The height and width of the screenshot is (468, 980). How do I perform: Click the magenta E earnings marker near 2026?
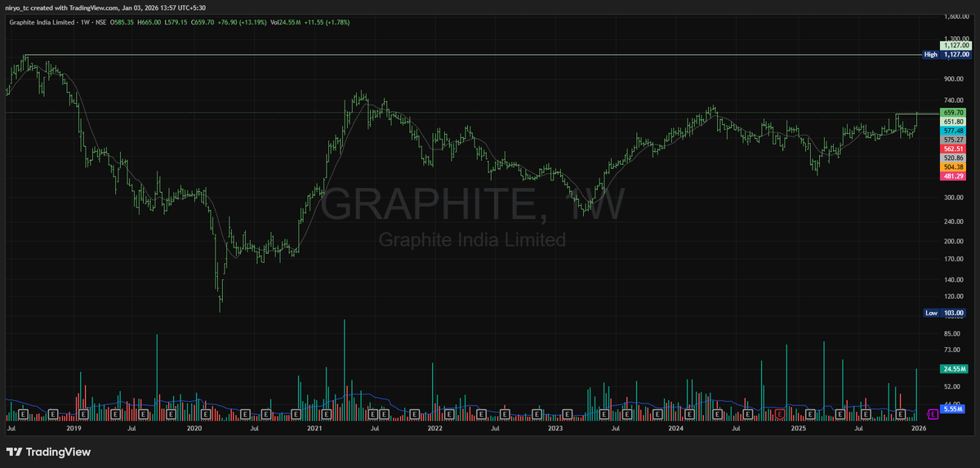[x=933, y=414]
